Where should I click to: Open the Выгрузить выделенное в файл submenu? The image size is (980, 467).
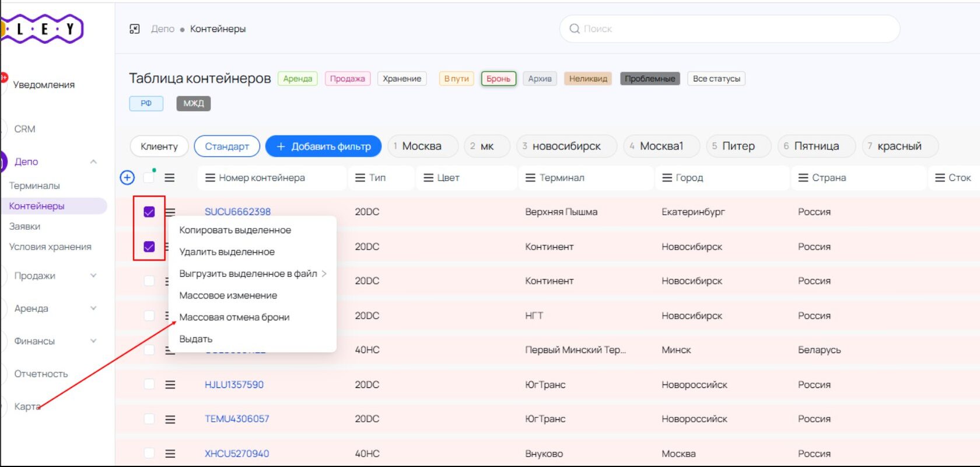pyautogui.click(x=253, y=273)
